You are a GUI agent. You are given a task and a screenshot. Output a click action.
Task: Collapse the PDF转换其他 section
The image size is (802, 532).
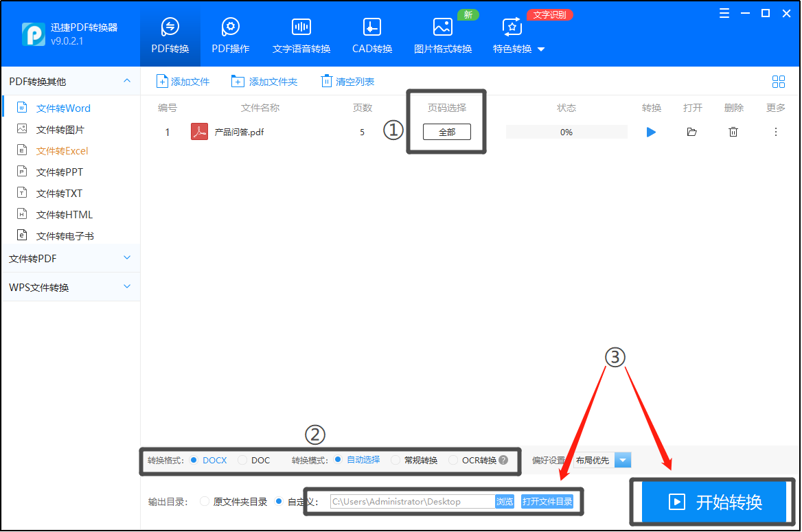(127, 81)
